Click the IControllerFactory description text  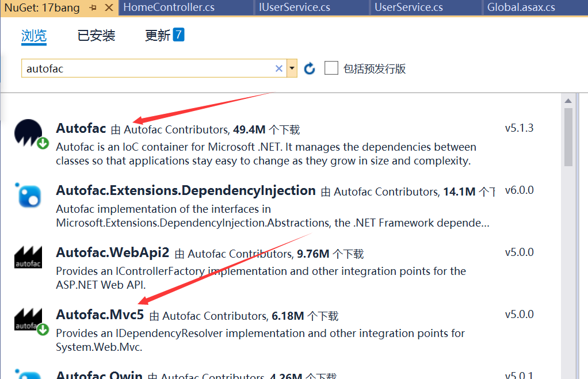pos(261,278)
